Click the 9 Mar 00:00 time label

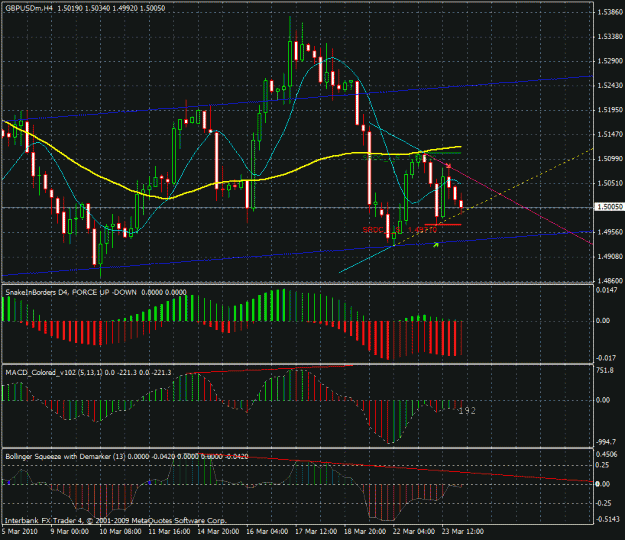tap(69, 532)
